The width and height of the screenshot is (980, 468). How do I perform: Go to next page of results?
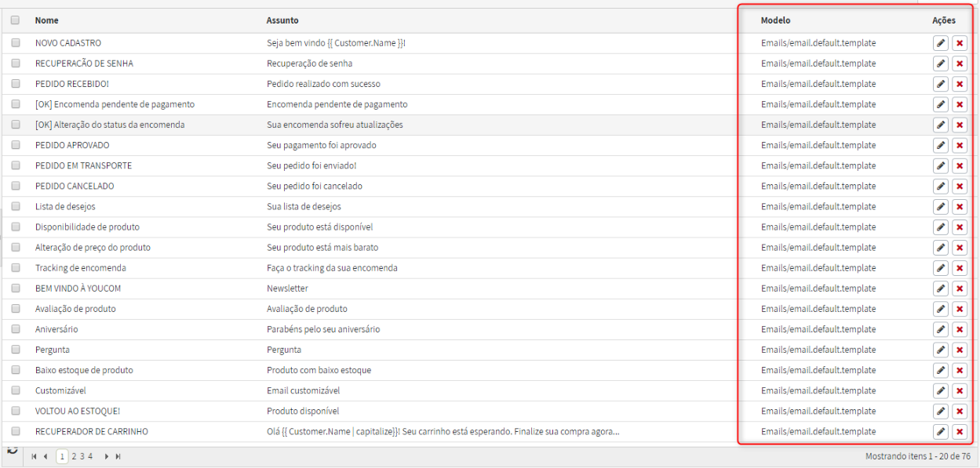coord(107,456)
